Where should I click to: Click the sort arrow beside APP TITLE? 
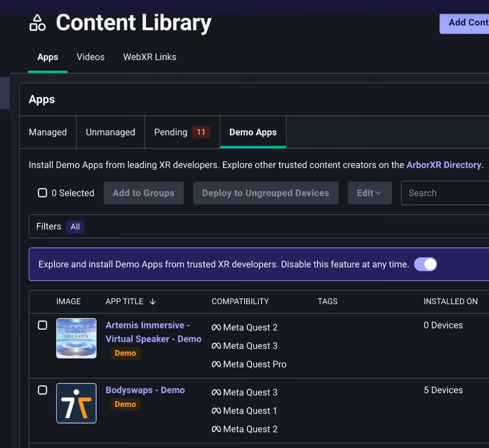click(152, 301)
